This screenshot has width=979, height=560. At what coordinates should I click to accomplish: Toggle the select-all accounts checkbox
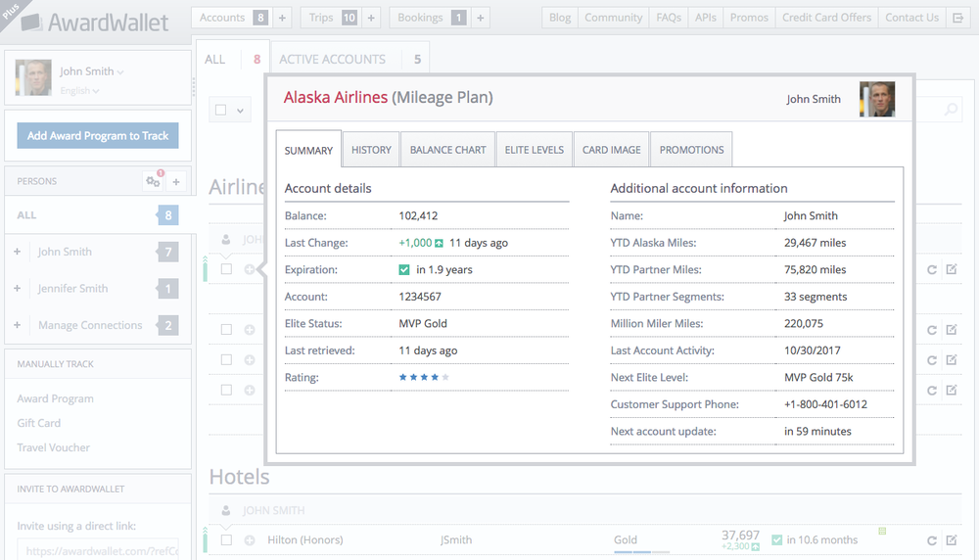pyautogui.click(x=221, y=111)
